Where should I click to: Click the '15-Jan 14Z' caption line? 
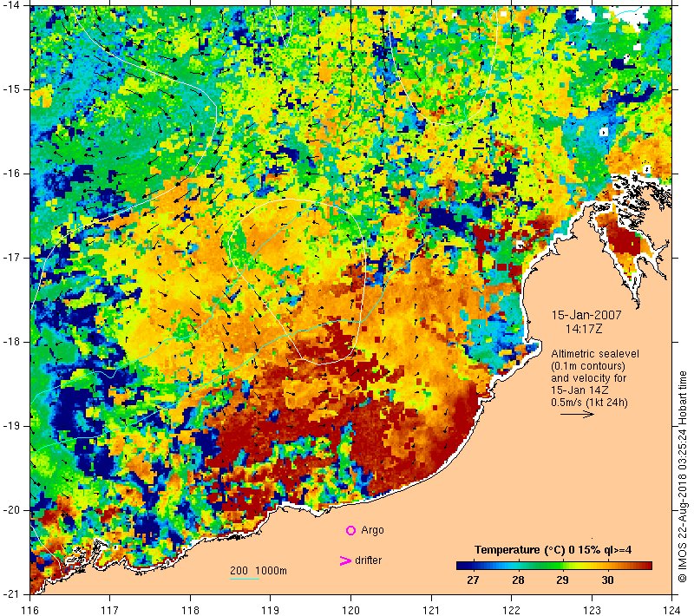(x=579, y=390)
